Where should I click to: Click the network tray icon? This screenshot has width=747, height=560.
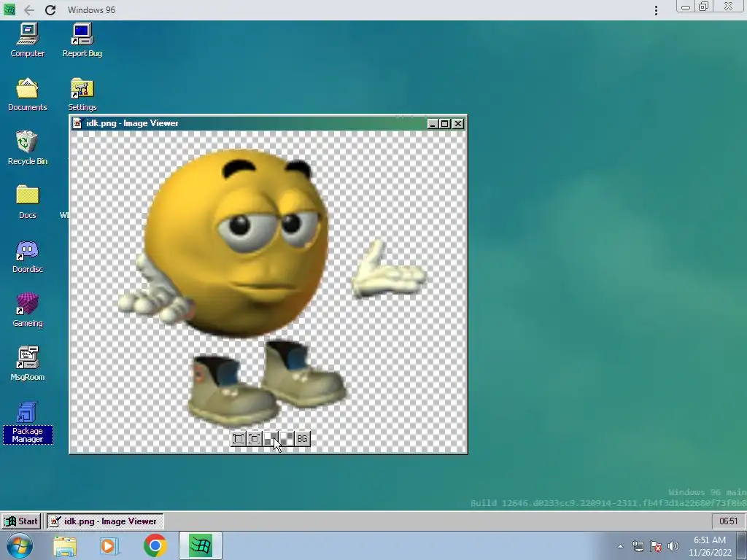[638, 546]
